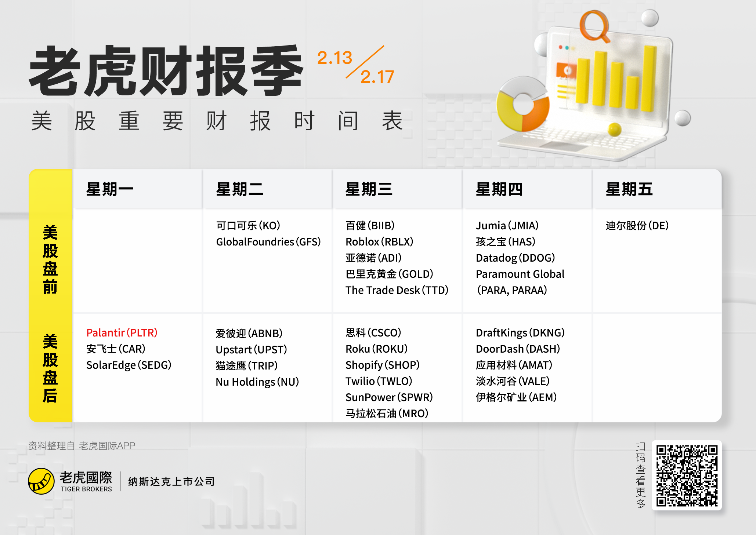Click Twilio (TWLO) entry

(x=379, y=381)
